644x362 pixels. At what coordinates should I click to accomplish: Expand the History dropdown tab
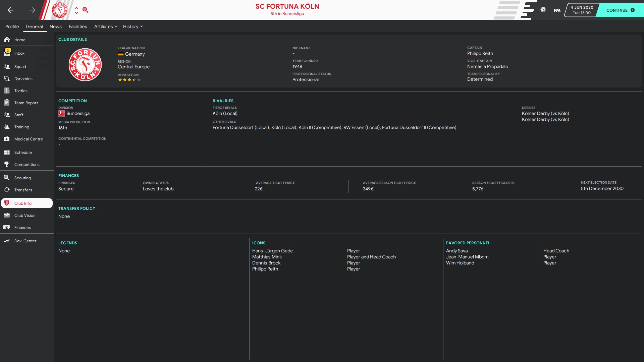(x=133, y=26)
